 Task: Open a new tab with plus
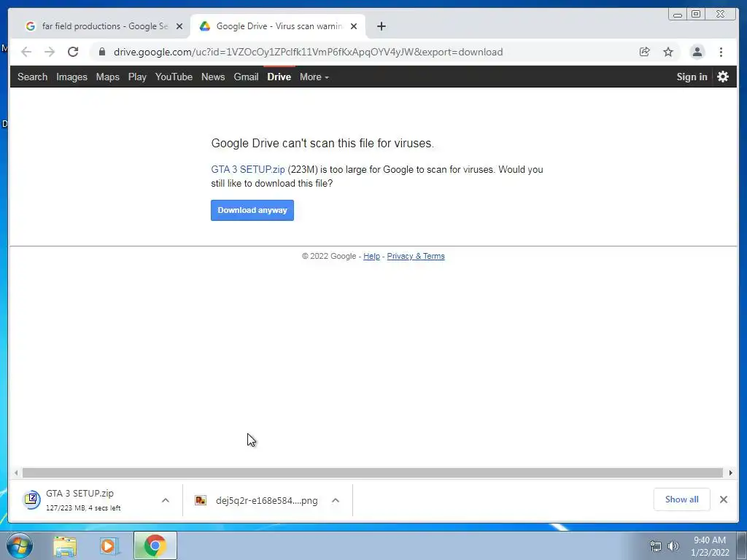click(x=381, y=26)
